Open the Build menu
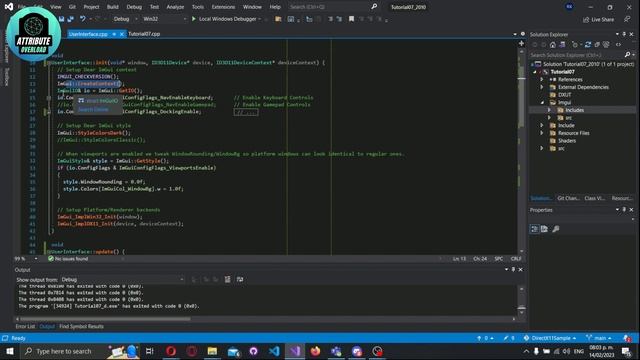The height and width of the screenshot is (360, 640). pos(113,7)
